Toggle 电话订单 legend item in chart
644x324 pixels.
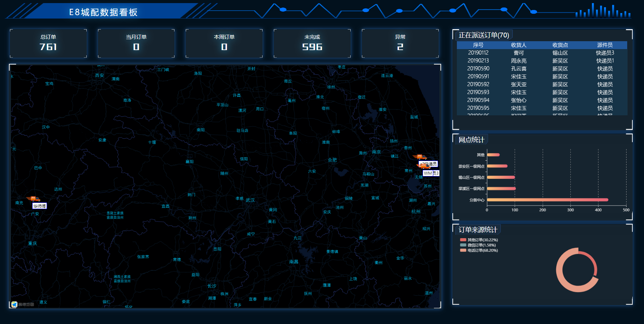pos(479,250)
